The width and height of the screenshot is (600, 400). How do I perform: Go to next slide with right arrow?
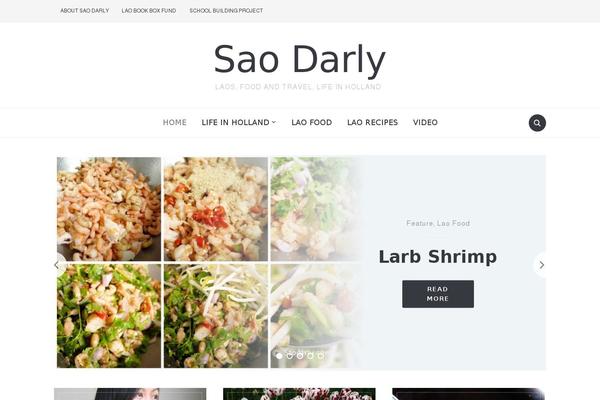click(x=541, y=264)
